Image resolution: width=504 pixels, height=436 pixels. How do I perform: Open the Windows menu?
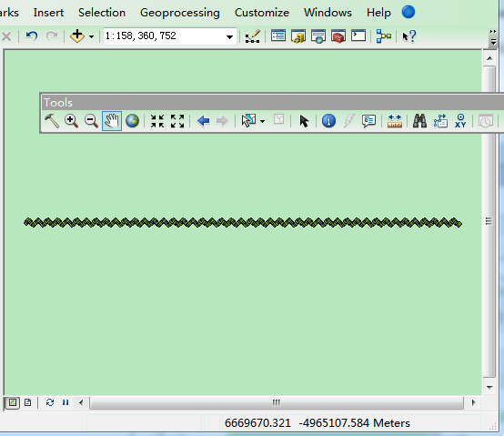[x=328, y=13]
